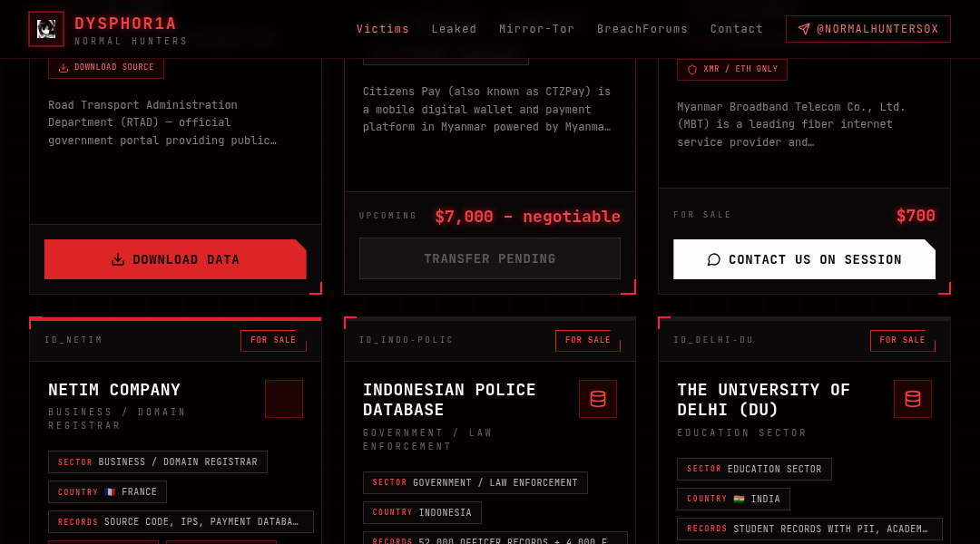The image size is (980, 544).
Task: Open the Leaked nav tab
Action: 454,29
